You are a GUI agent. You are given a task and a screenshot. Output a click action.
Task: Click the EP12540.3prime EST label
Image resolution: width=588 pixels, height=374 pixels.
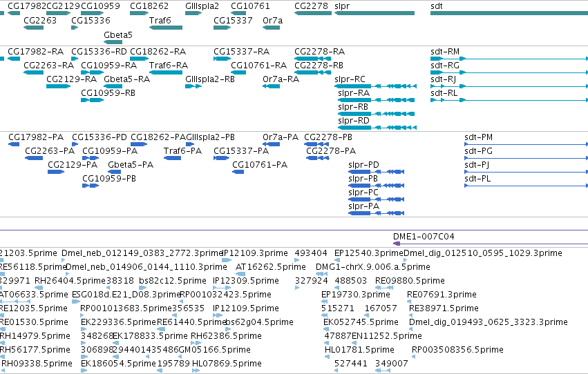pos(369,253)
